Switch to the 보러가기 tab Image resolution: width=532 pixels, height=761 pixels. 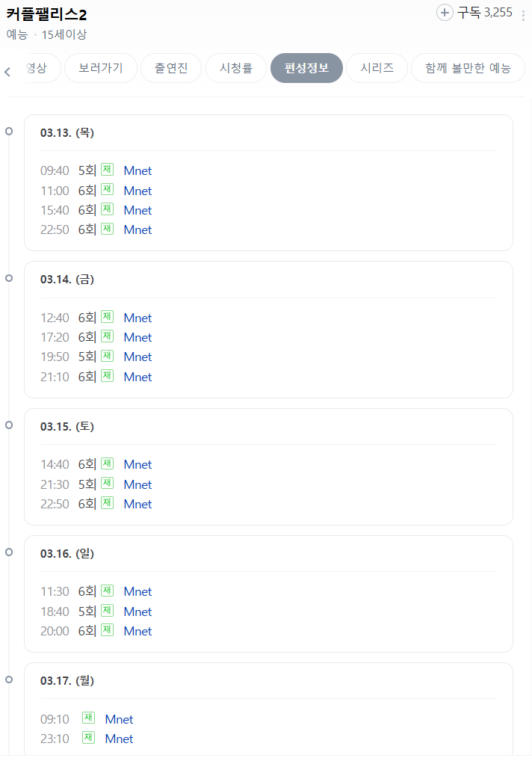click(x=100, y=67)
